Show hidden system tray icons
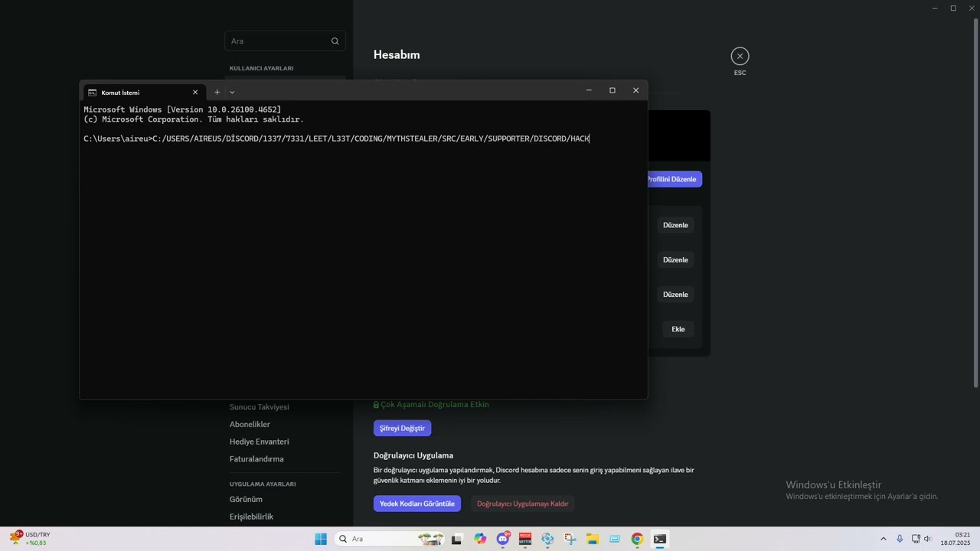Viewport: 980px width, 551px height. [883, 539]
